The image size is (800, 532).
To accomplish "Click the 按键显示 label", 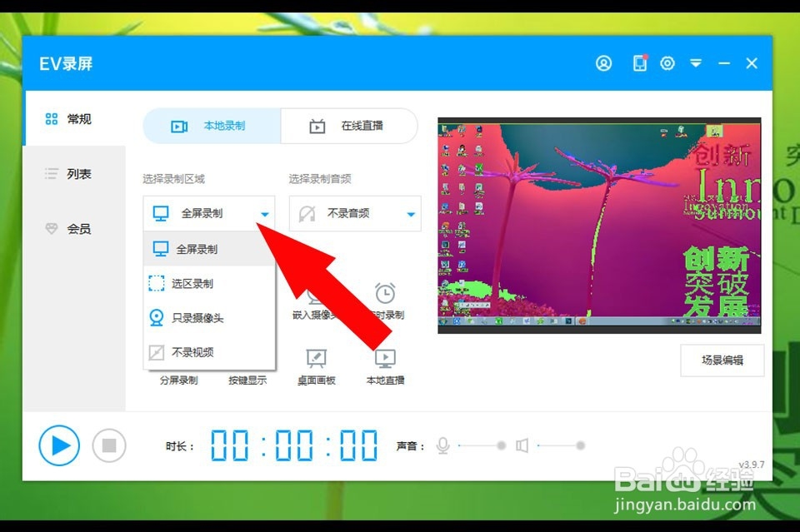I will click(x=247, y=380).
